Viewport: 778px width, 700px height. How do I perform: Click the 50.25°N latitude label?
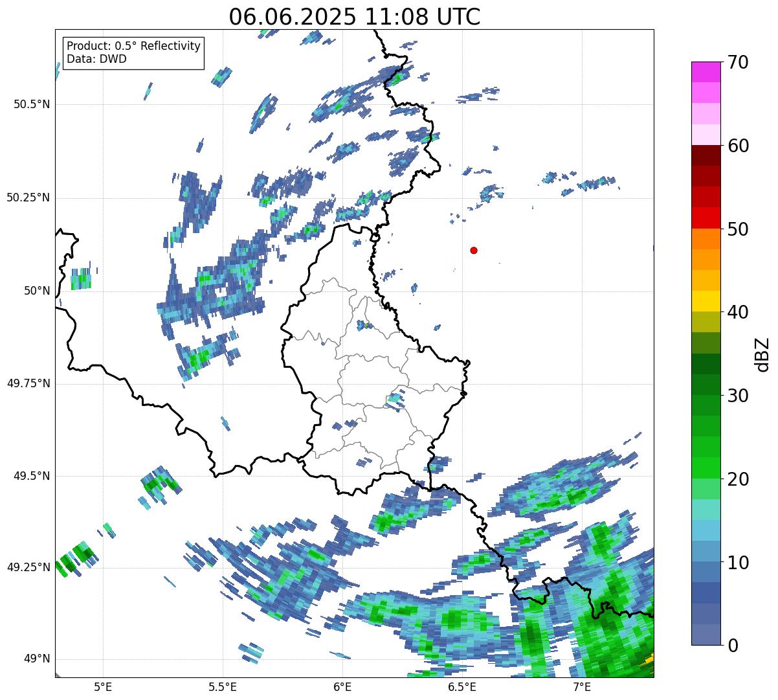pos(28,198)
